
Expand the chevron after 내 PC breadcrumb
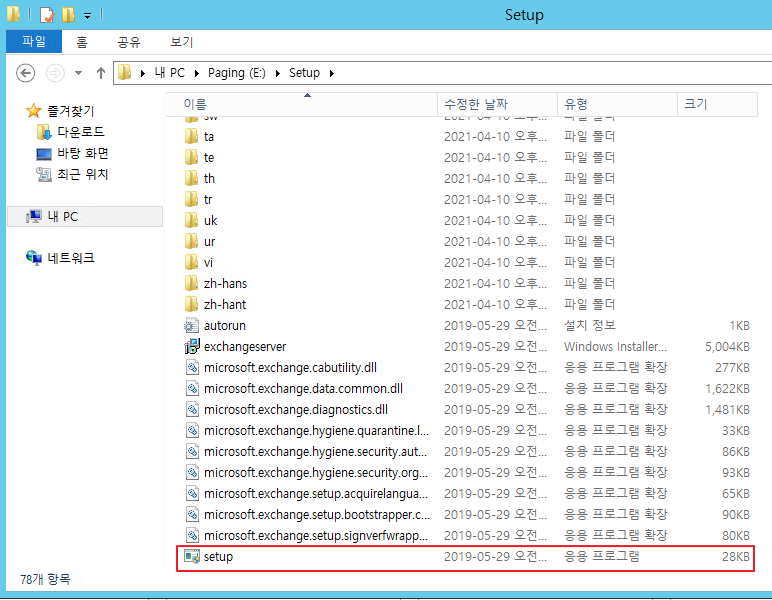196,73
